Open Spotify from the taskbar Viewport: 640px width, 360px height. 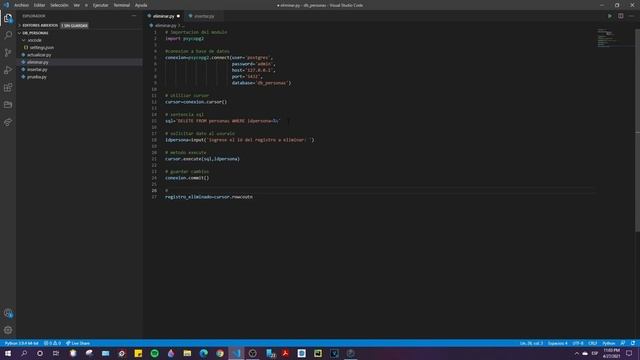[x=155, y=353]
